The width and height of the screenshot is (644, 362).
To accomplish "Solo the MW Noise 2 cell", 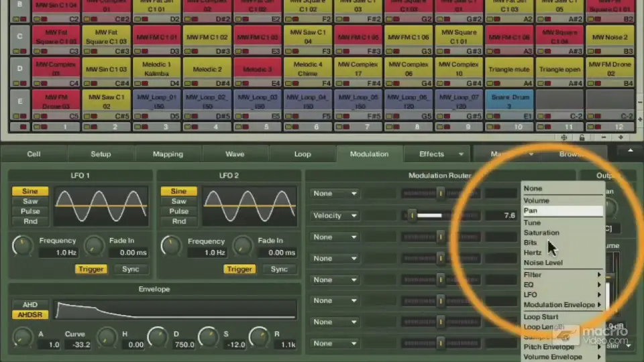I will pyautogui.click(x=590, y=52).
